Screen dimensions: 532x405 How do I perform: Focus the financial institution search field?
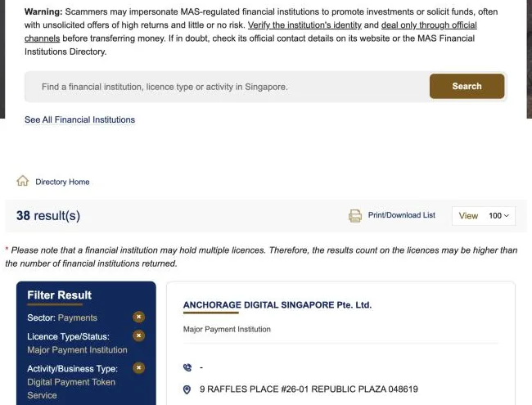pyautogui.click(x=227, y=87)
